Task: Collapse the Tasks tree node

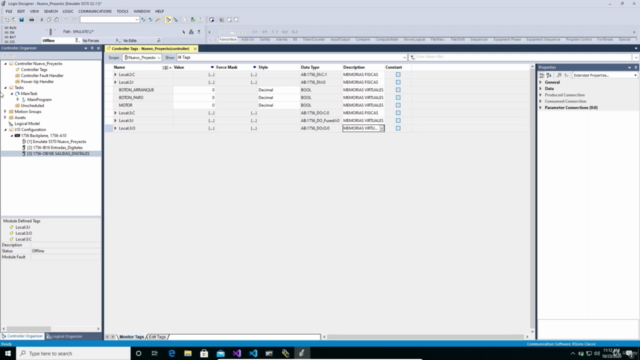Action: click(x=5, y=88)
